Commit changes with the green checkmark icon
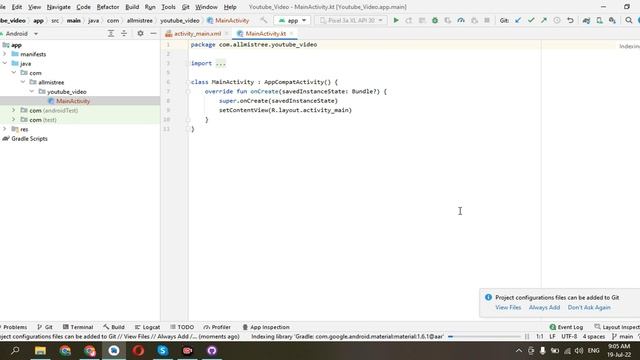 tap(531, 20)
